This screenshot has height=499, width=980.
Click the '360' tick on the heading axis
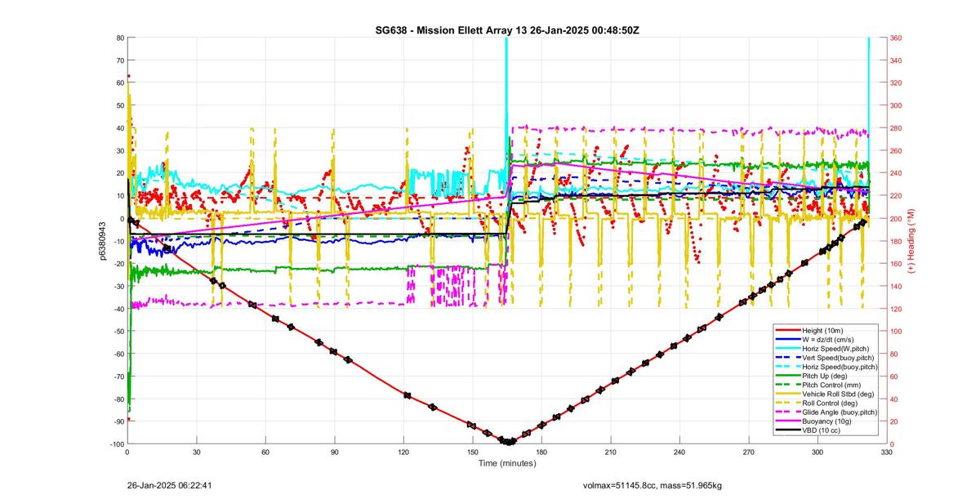tap(897, 38)
